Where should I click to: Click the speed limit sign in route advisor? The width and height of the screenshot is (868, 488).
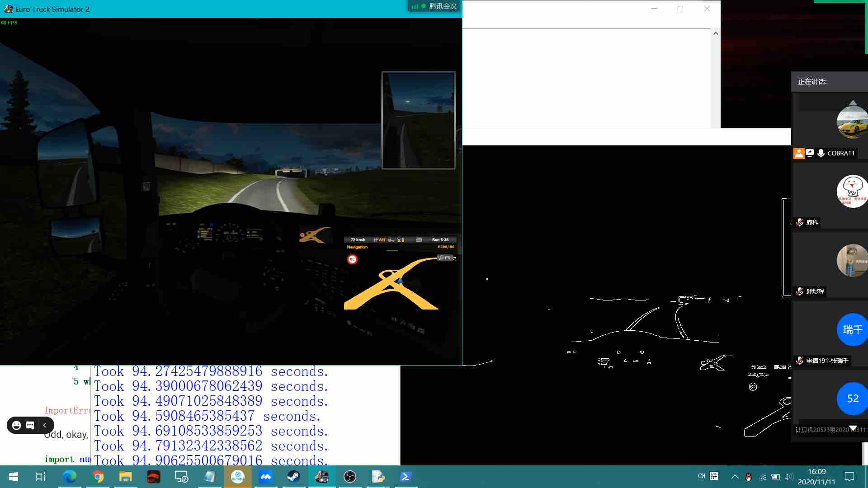(352, 259)
